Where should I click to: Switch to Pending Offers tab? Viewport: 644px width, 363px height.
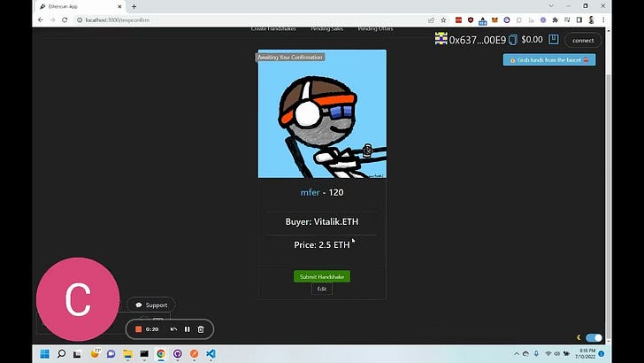point(375,29)
